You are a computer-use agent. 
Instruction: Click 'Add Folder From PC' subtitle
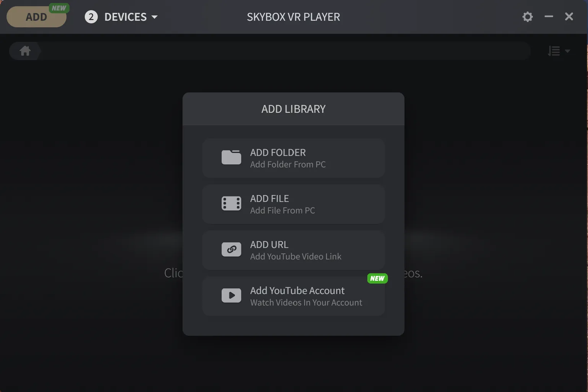click(288, 165)
